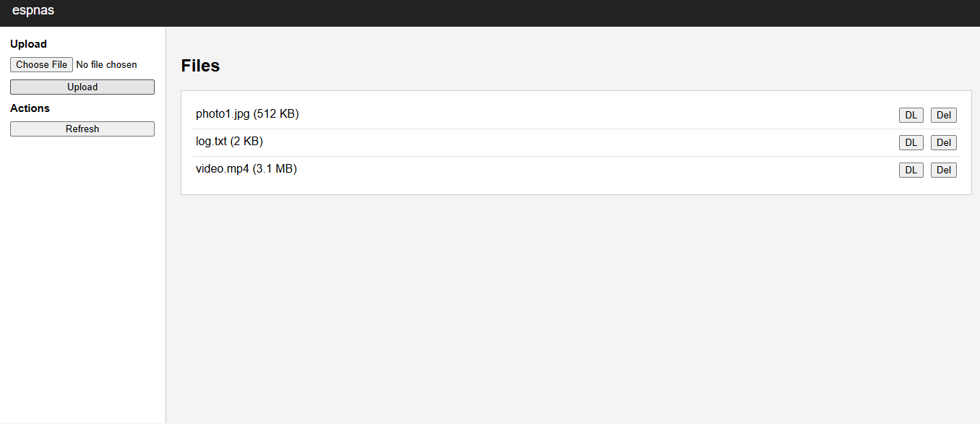This screenshot has height=424, width=980.
Task: Click the Upload section heading
Action: point(28,44)
